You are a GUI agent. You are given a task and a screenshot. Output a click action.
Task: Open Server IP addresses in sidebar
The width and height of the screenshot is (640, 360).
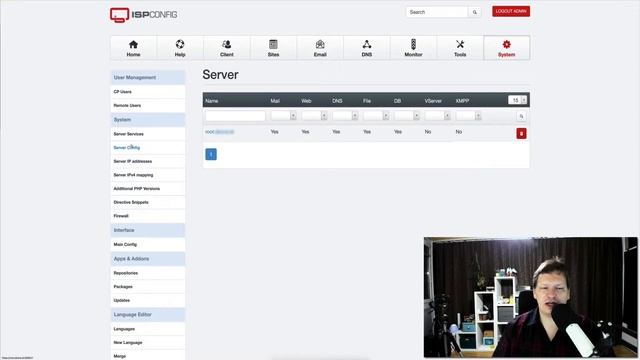(x=148, y=161)
